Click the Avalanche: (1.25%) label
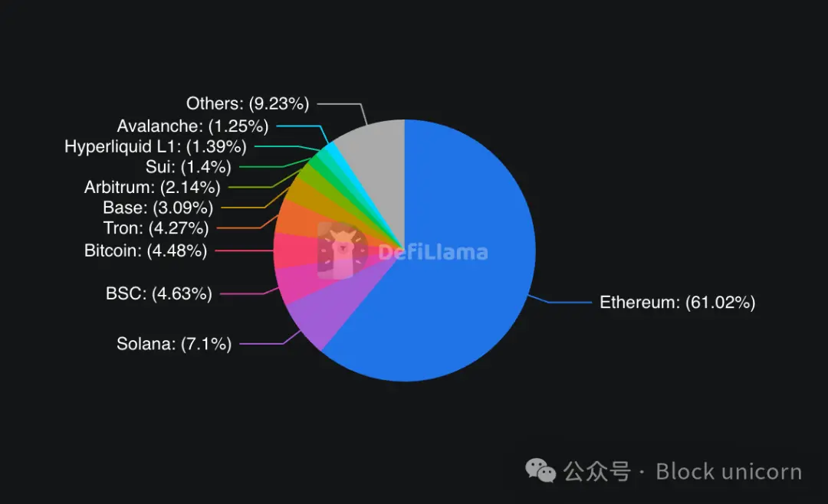 pyautogui.click(x=192, y=126)
